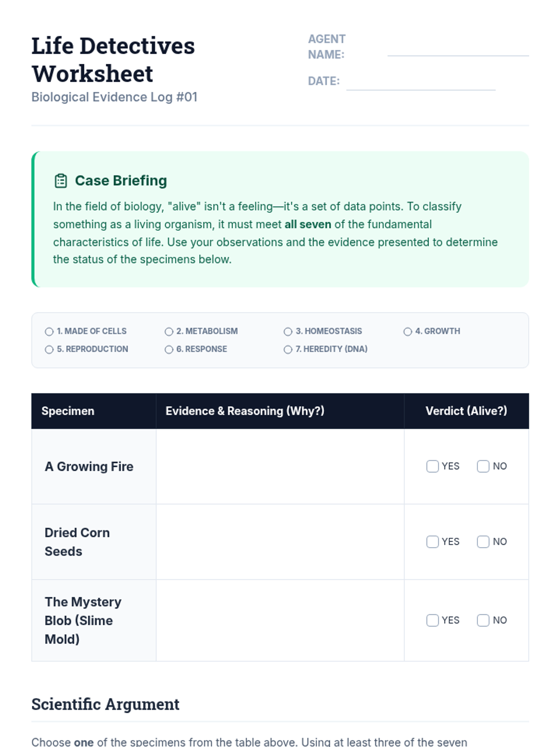The height and width of the screenshot is (747, 560).
Task: Mark the Homeostasis characteristic circle
Action: point(288,331)
